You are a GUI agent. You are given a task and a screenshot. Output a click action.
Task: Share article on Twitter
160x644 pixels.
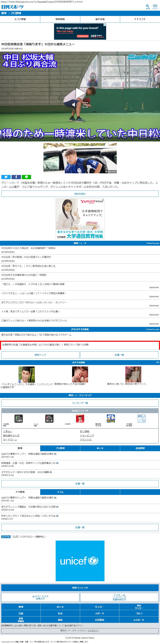(x=6, y=177)
